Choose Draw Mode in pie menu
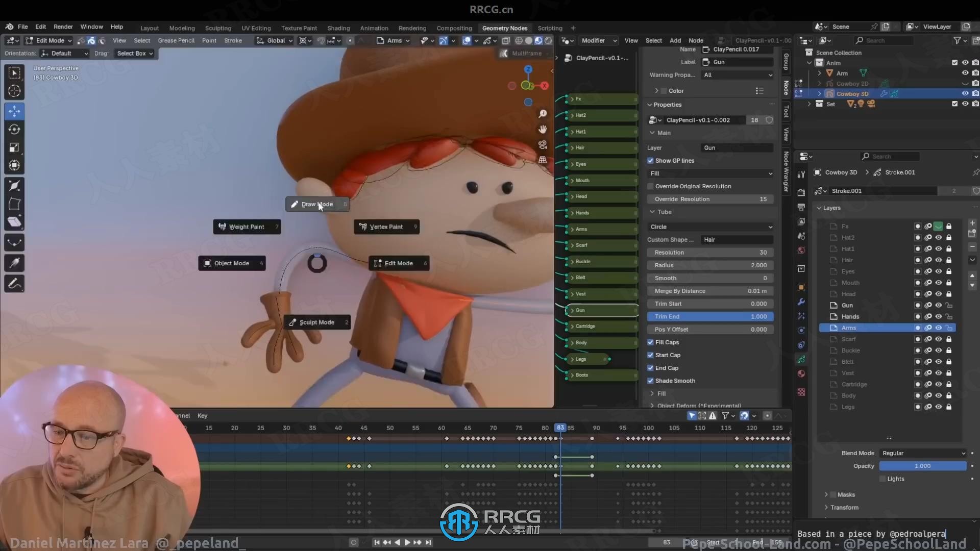 pyautogui.click(x=317, y=204)
